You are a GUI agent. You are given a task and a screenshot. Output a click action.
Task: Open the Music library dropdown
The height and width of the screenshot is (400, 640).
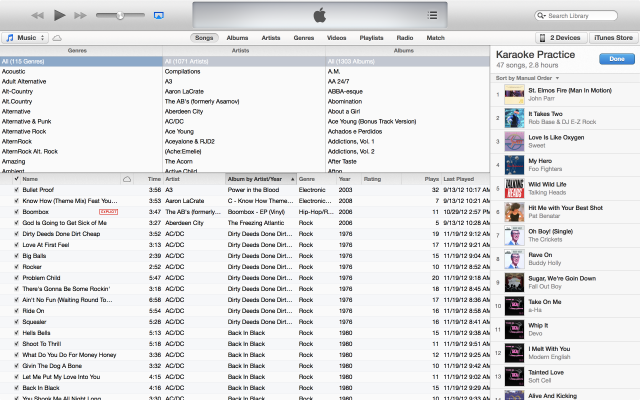tap(25, 38)
